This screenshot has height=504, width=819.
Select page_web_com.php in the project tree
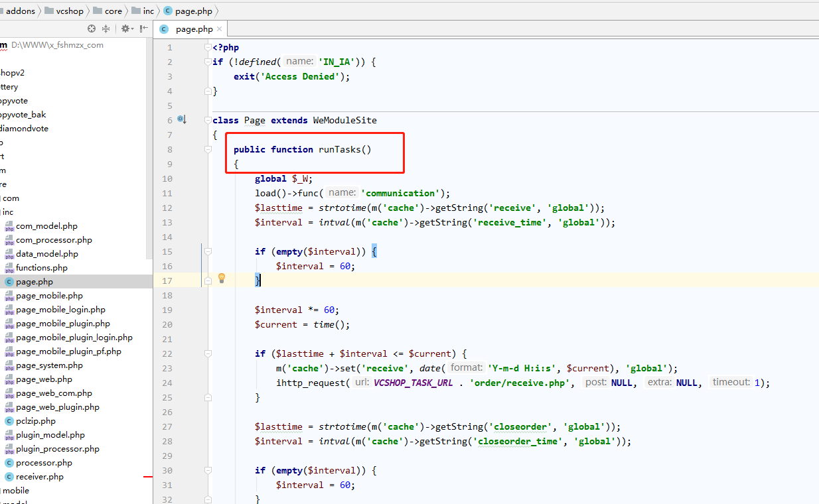(x=54, y=393)
